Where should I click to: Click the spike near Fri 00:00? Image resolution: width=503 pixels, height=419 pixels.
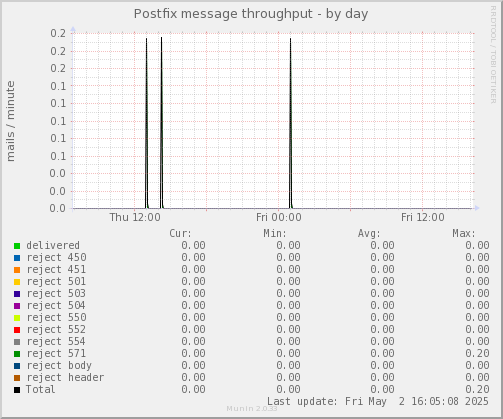point(290,123)
